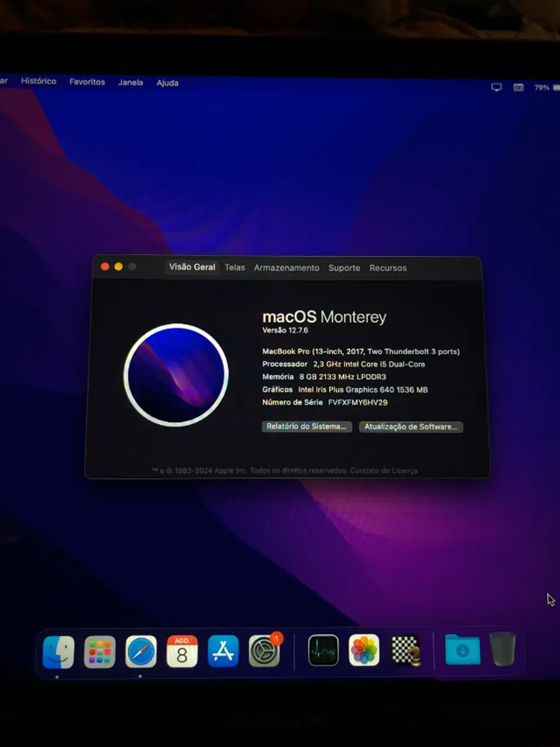
Task: Click the keyboard input menu bar icon
Action: pos(518,88)
